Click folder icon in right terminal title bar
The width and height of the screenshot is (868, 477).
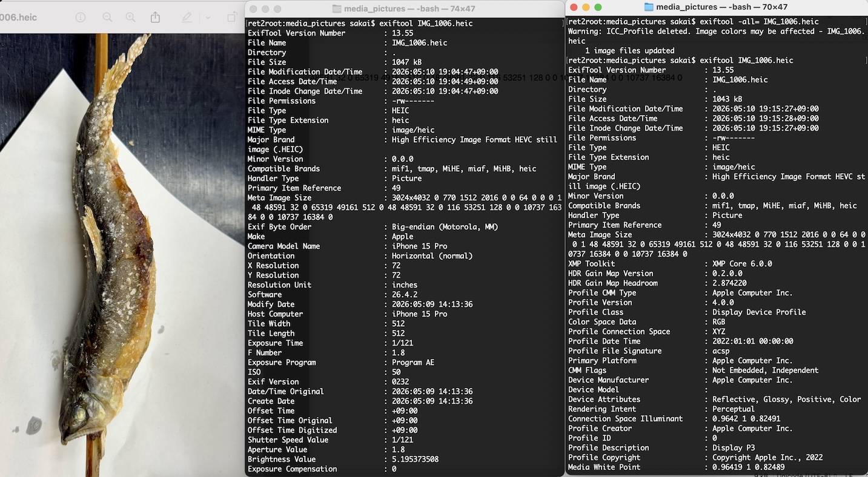click(x=649, y=7)
